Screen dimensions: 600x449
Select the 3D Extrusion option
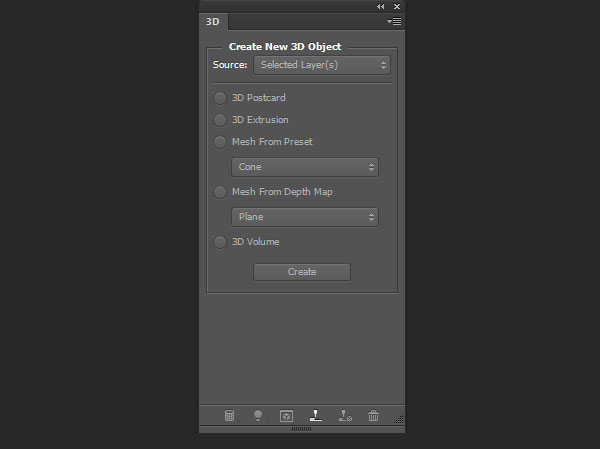220,120
